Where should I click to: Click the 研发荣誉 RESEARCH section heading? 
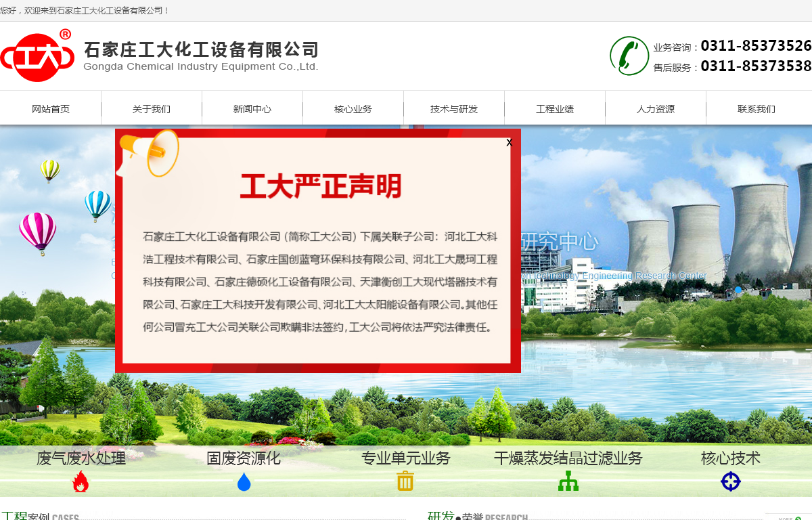click(478, 517)
